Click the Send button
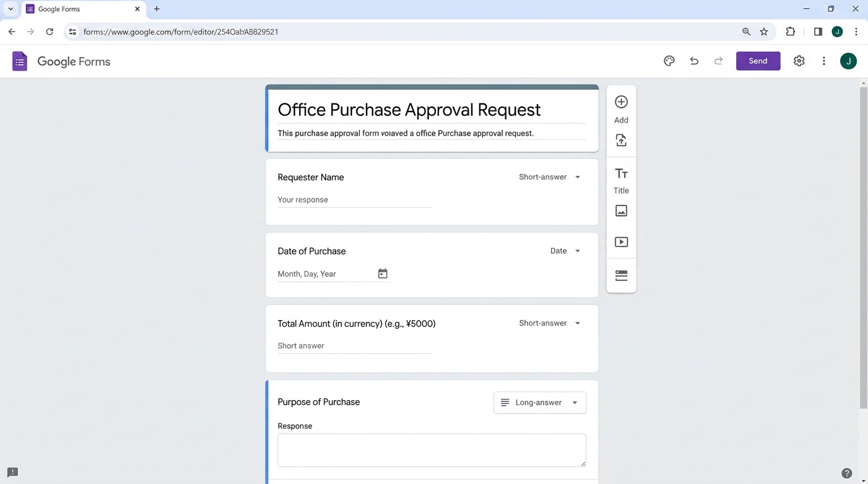The width and height of the screenshot is (868, 484). [x=758, y=61]
